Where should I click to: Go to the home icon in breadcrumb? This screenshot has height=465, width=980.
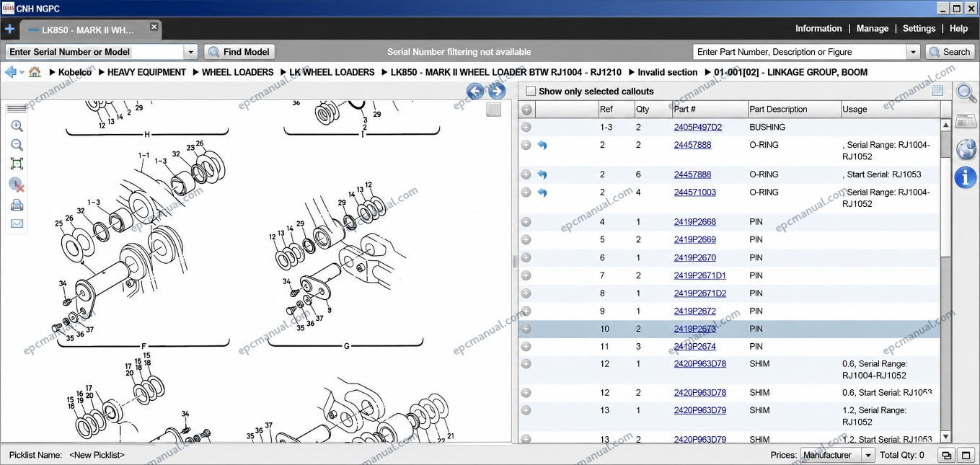(35, 72)
